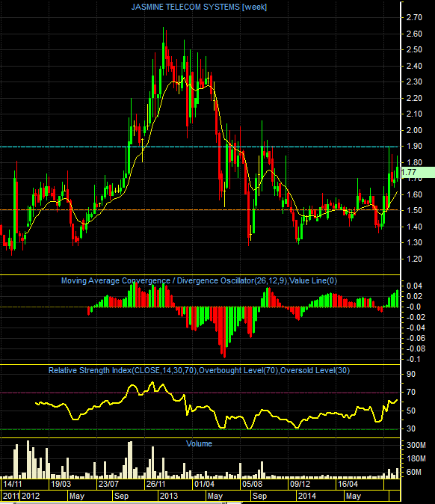Click the 09/12 date label

click(x=300, y=484)
